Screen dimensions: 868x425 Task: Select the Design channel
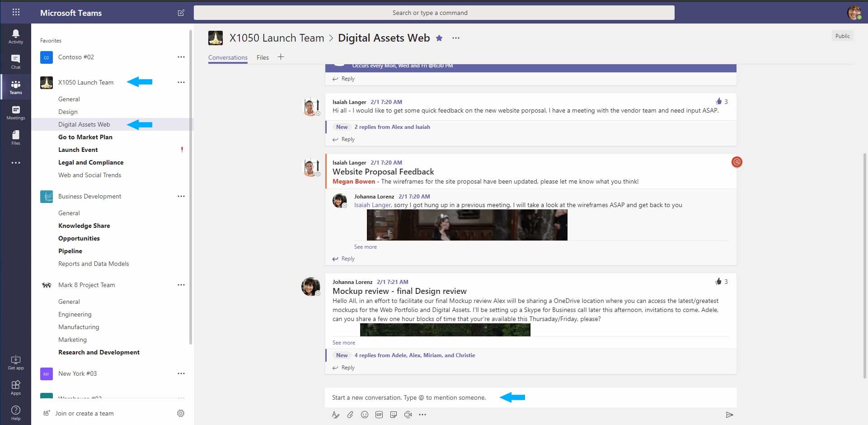68,112
